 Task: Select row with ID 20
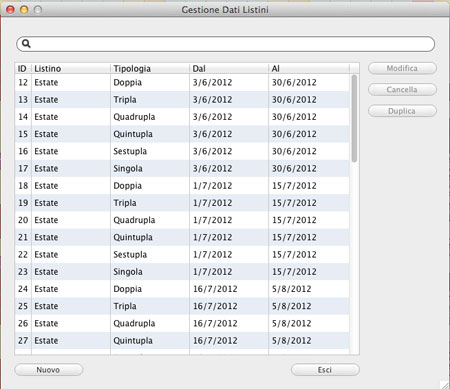tap(182, 220)
